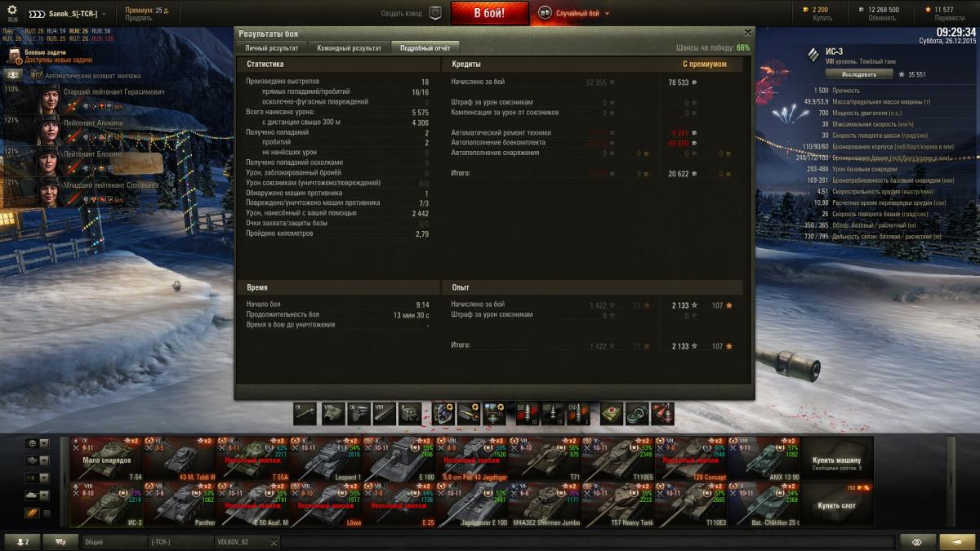980x551 pixels.
Task: Switch to Подробный отчёт tab
Action: click(x=425, y=48)
